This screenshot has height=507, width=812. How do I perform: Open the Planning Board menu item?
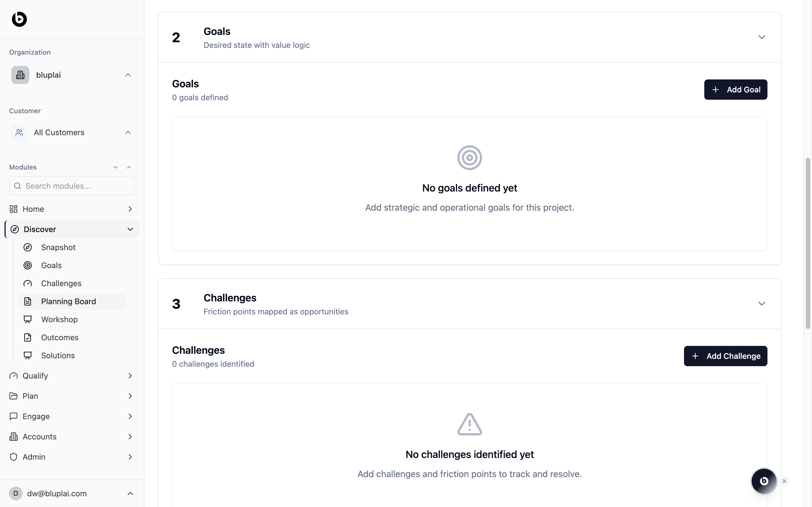(x=69, y=301)
